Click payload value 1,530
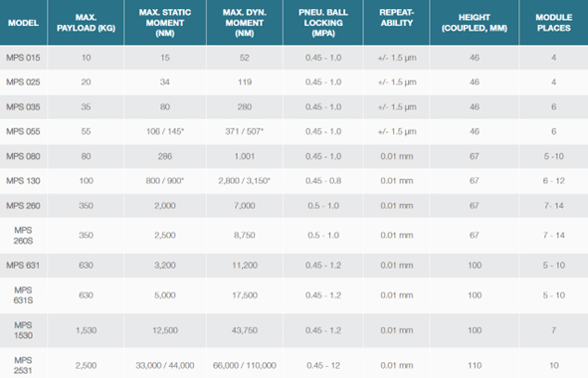 click(86, 330)
